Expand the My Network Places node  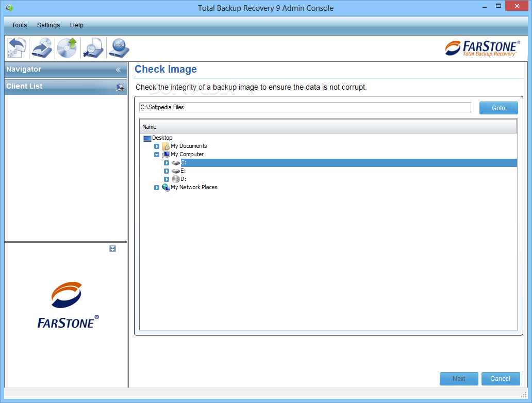[156, 188]
